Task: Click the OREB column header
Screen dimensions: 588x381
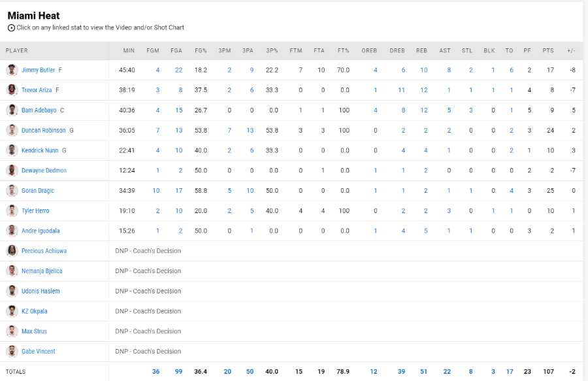Action: 369,50
